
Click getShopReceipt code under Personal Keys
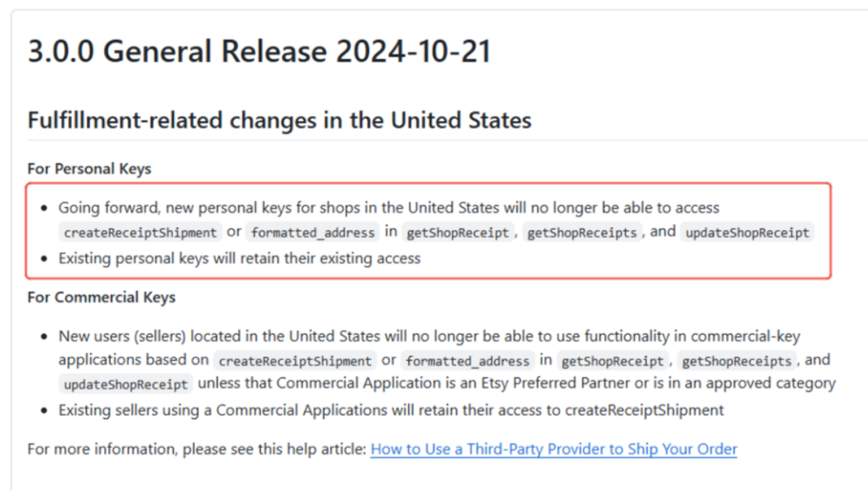click(x=458, y=233)
